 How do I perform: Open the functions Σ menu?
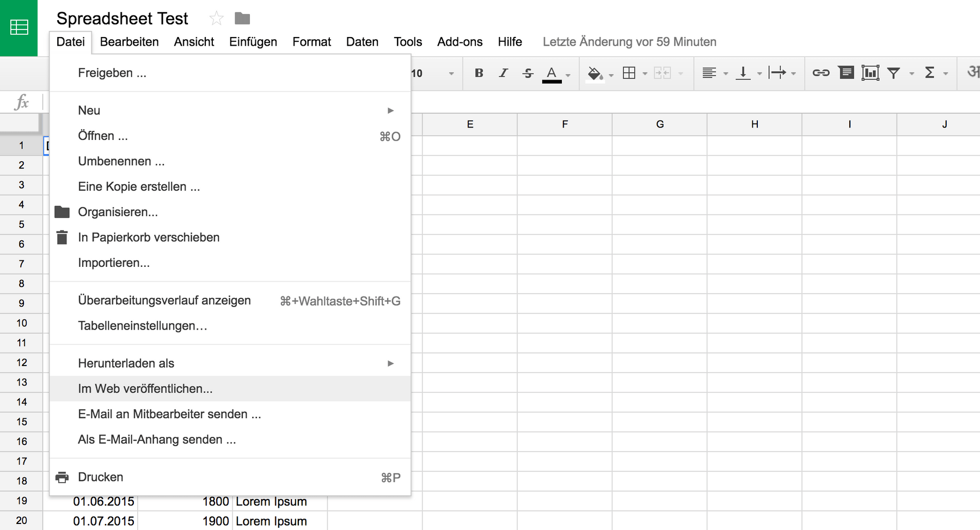(x=931, y=72)
